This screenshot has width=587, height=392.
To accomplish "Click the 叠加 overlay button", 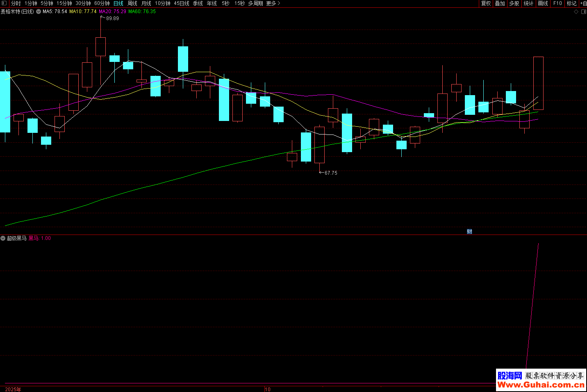I will tap(500, 3).
